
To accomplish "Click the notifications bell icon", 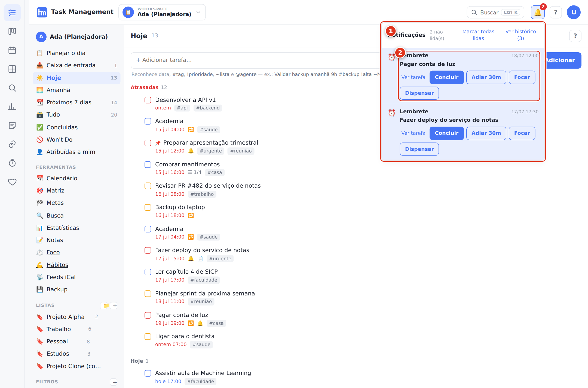I will pos(538,12).
